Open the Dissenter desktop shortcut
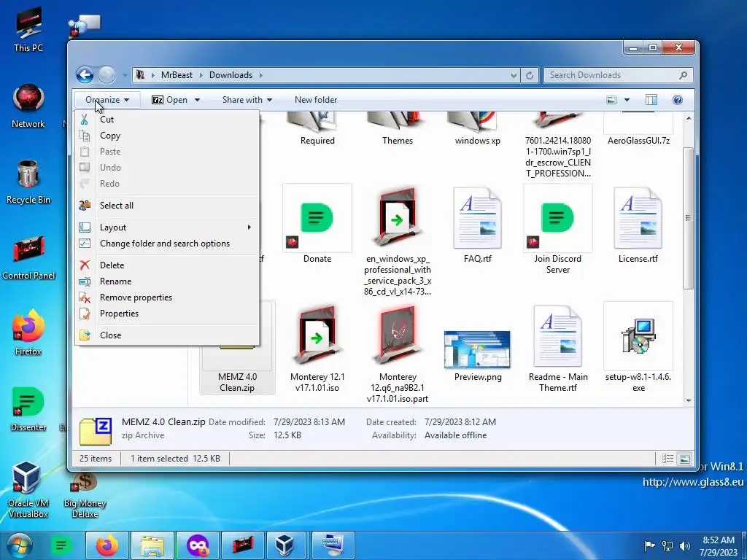 coord(28,408)
